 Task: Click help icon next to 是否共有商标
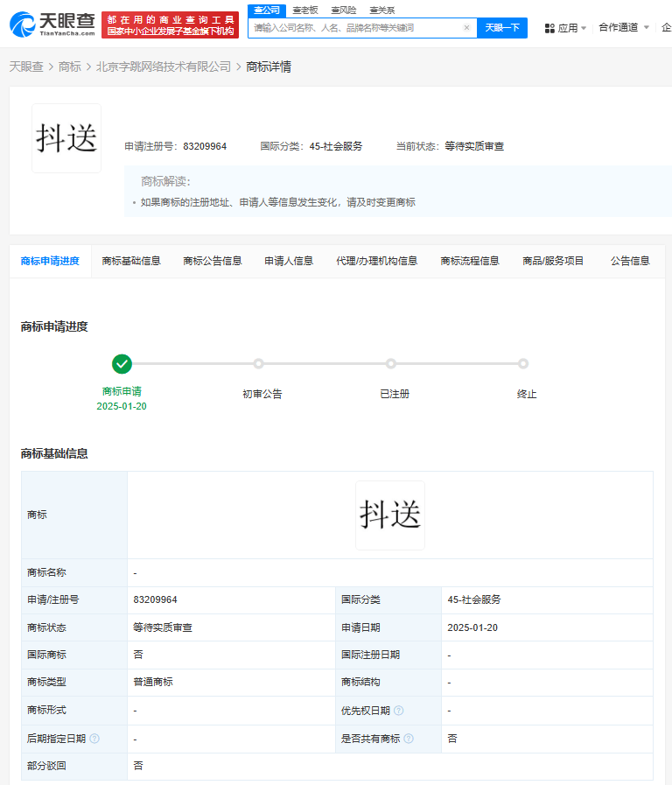[x=409, y=739]
